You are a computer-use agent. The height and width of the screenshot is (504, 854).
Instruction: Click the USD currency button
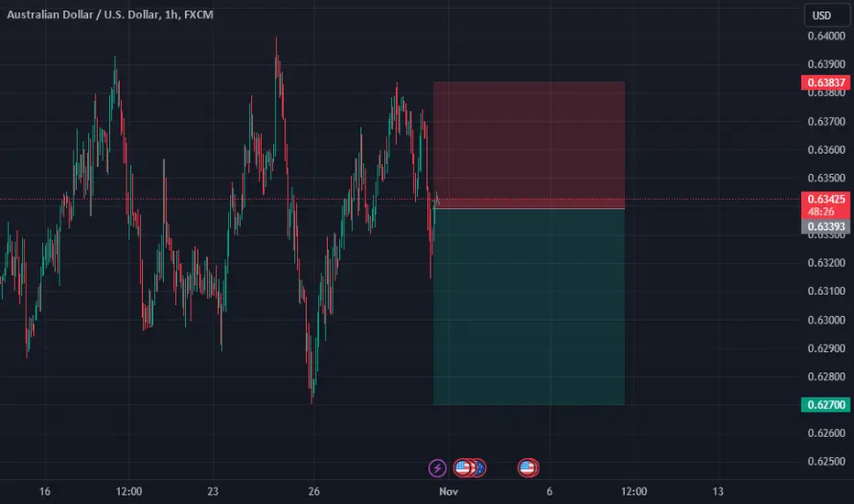[827, 16]
